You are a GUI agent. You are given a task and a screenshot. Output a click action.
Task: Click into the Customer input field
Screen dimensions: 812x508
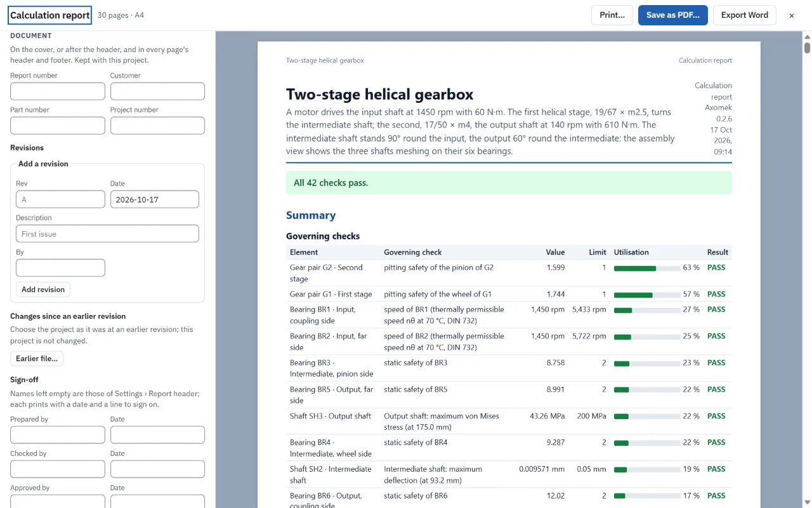(157, 91)
